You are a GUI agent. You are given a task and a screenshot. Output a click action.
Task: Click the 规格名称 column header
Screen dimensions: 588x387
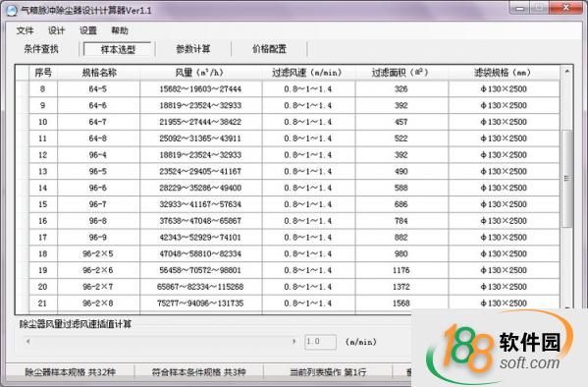[98, 73]
